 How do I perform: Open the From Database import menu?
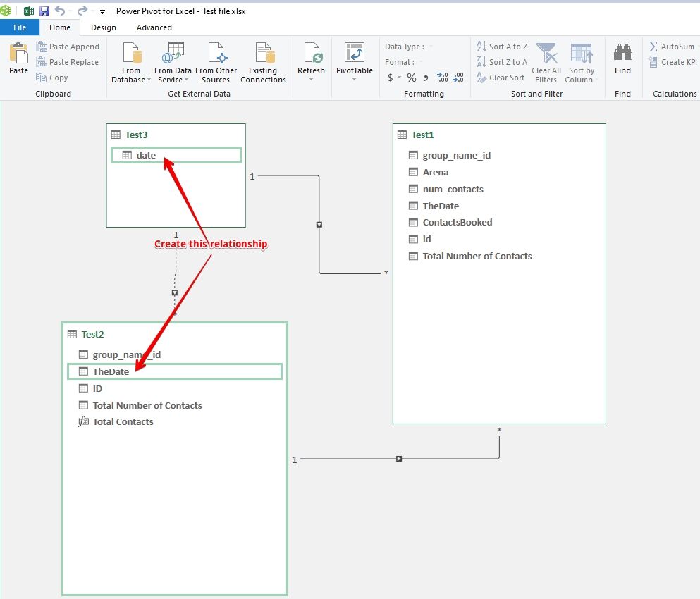131,63
